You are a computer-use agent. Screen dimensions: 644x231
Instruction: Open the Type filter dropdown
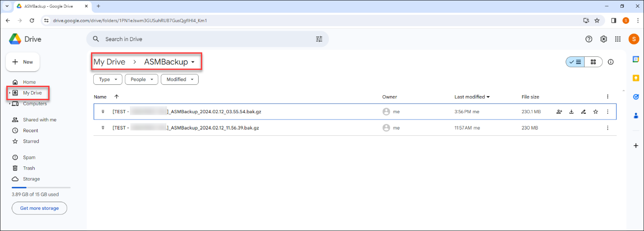coord(108,79)
